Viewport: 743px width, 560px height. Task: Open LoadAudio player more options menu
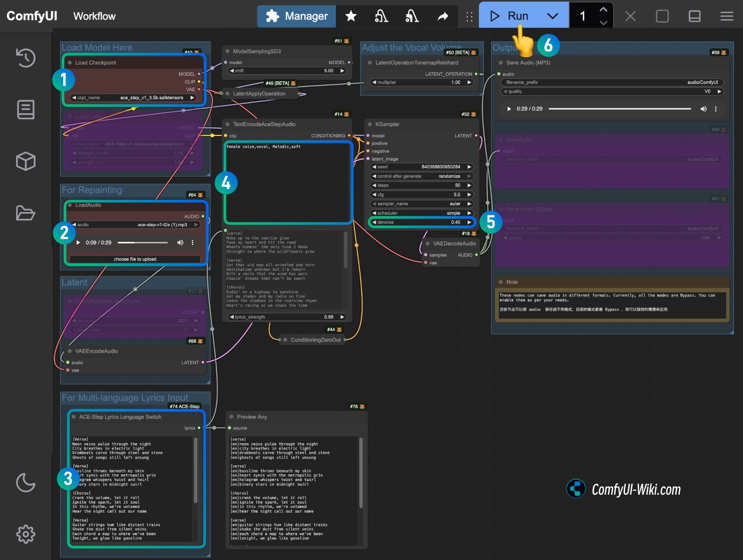(192, 243)
